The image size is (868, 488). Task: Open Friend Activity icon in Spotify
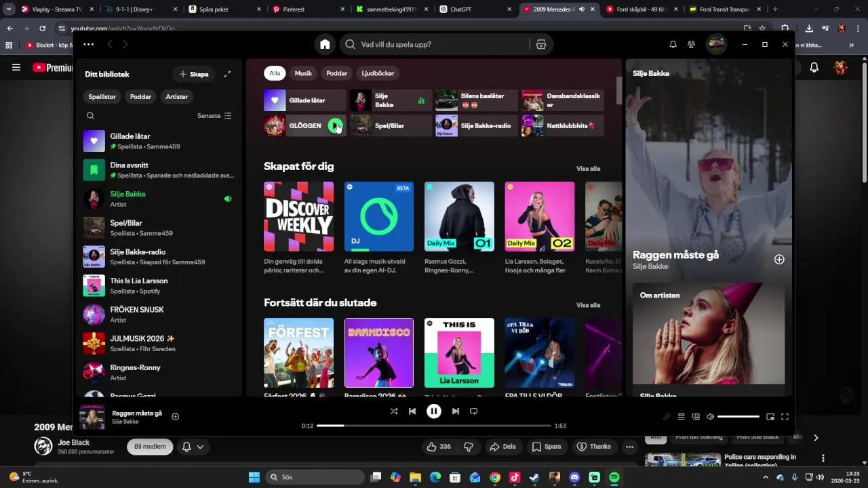pyautogui.click(x=691, y=44)
